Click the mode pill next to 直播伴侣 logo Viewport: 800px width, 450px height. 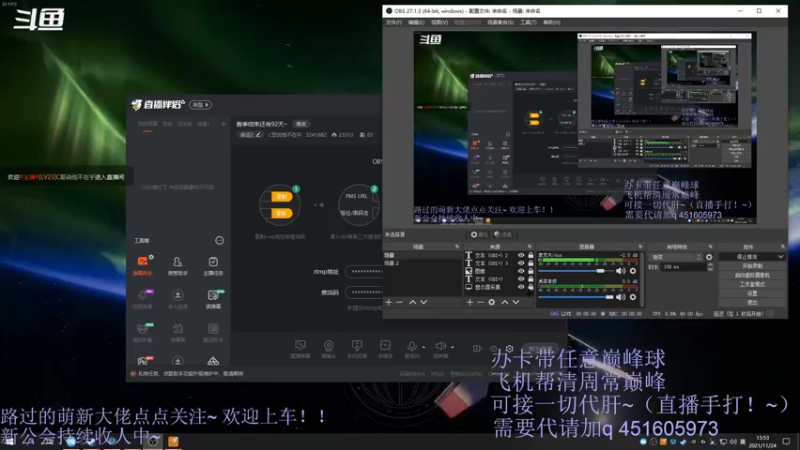click(201, 105)
